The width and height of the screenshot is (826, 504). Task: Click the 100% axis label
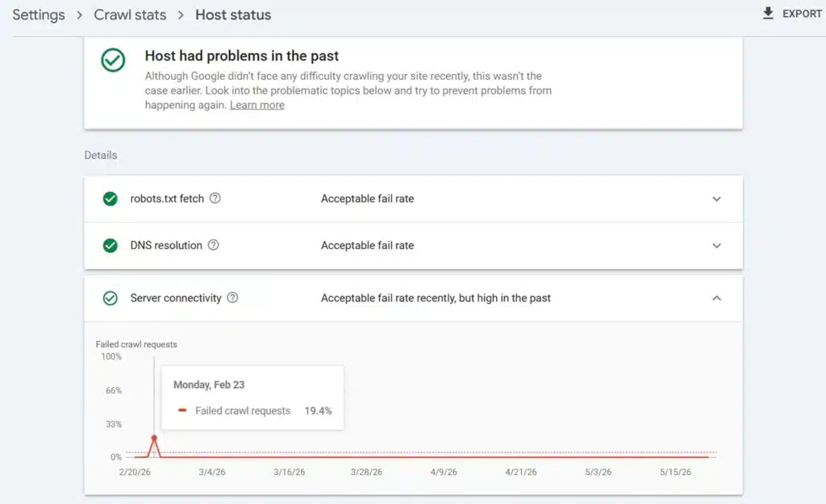pos(111,356)
